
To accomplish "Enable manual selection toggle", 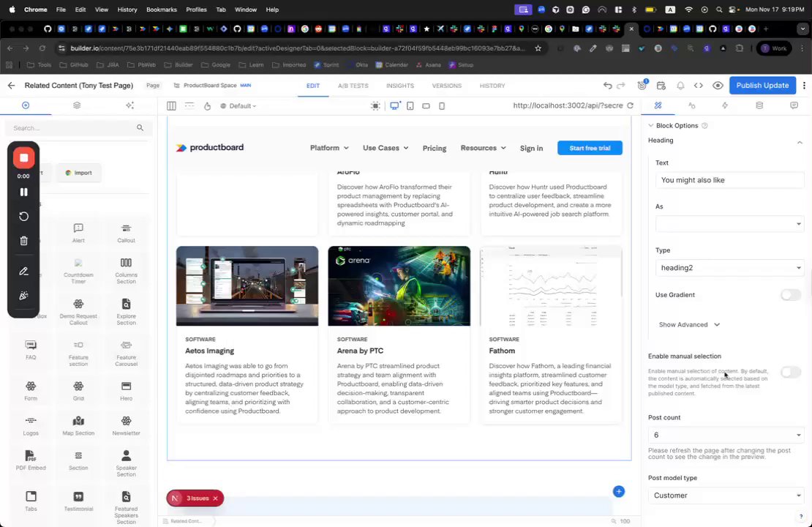I will pyautogui.click(x=790, y=372).
